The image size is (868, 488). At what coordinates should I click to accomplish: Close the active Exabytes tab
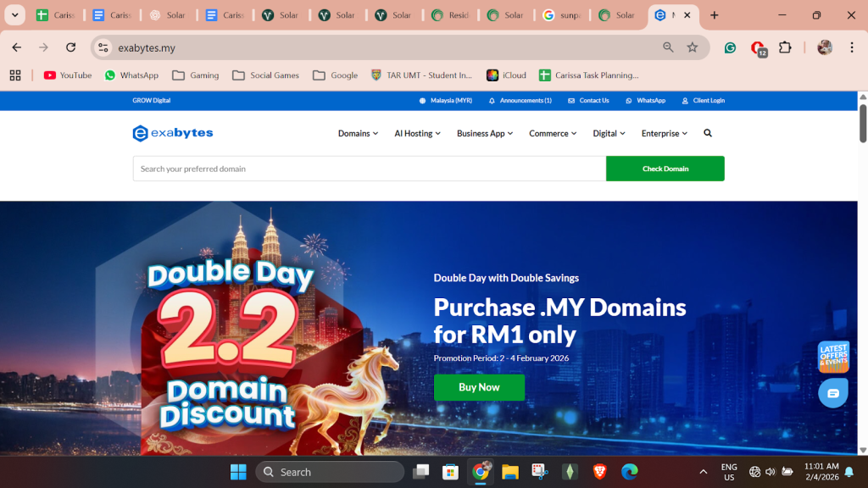(687, 15)
